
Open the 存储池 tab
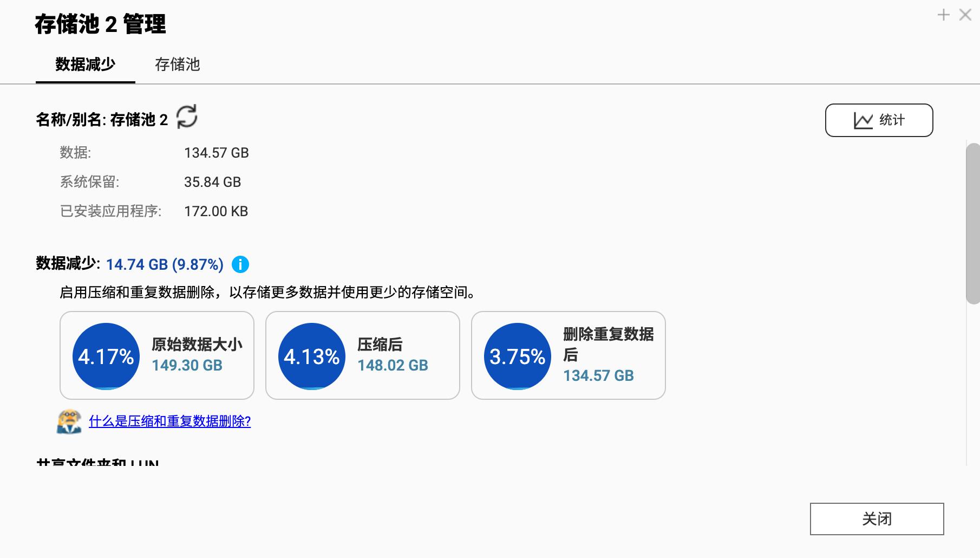[x=178, y=64]
